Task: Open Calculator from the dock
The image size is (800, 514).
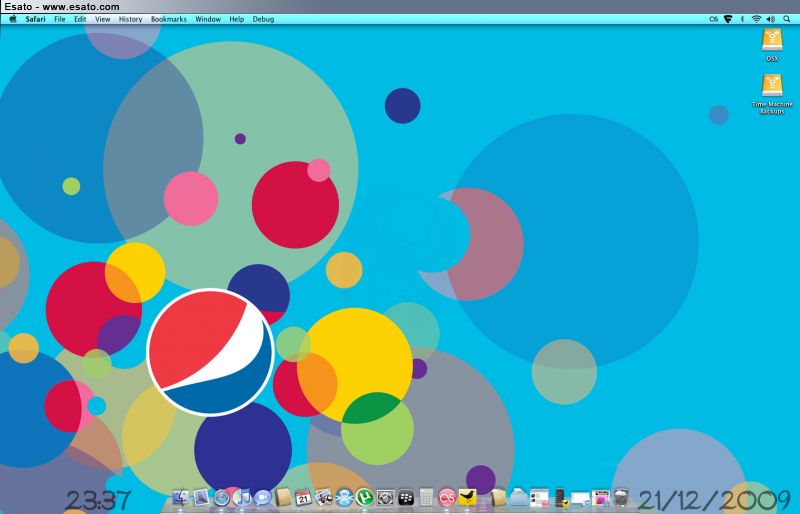Action: coord(427,497)
